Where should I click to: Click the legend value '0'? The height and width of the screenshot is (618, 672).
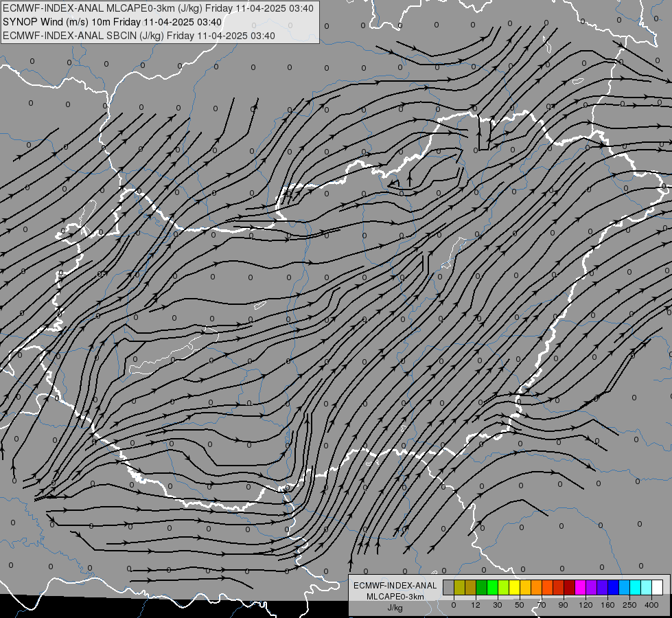click(x=454, y=605)
